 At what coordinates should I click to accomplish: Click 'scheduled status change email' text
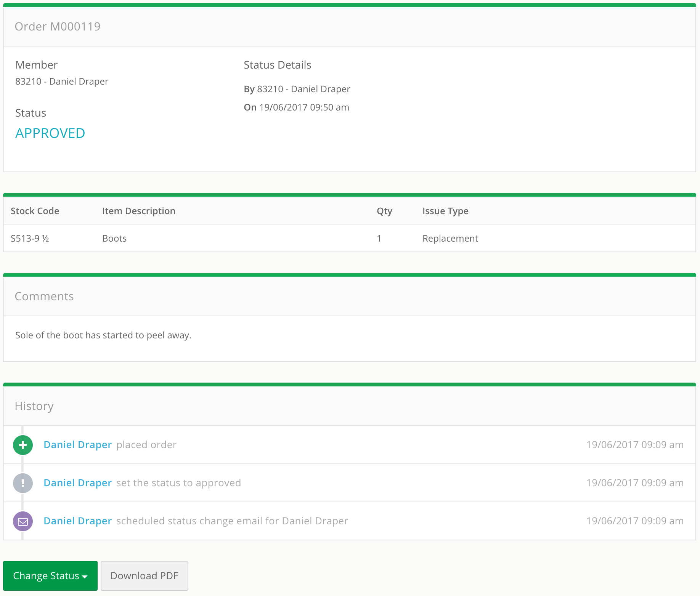(x=232, y=521)
